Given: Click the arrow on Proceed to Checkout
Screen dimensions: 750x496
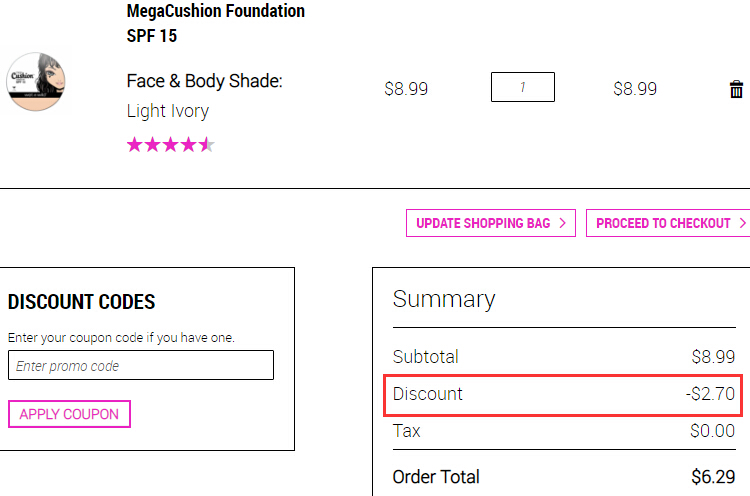Looking at the screenshot, I should [742, 223].
